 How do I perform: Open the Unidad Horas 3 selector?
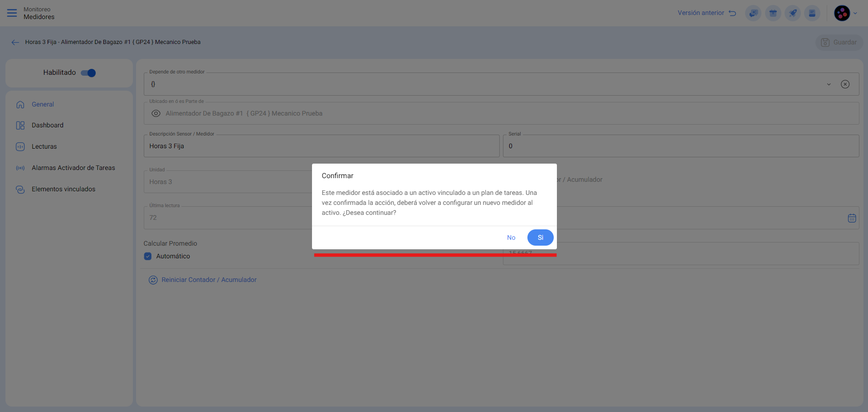click(x=227, y=182)
